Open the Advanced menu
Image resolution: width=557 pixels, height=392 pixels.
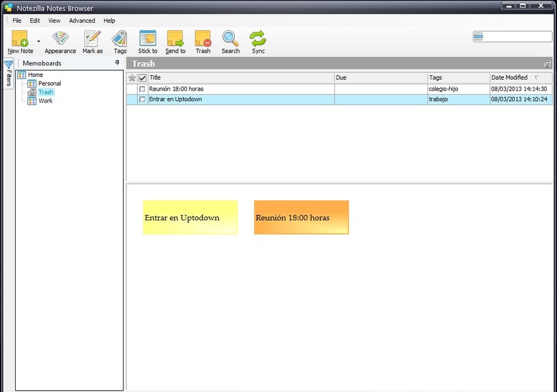pos(82,21)
